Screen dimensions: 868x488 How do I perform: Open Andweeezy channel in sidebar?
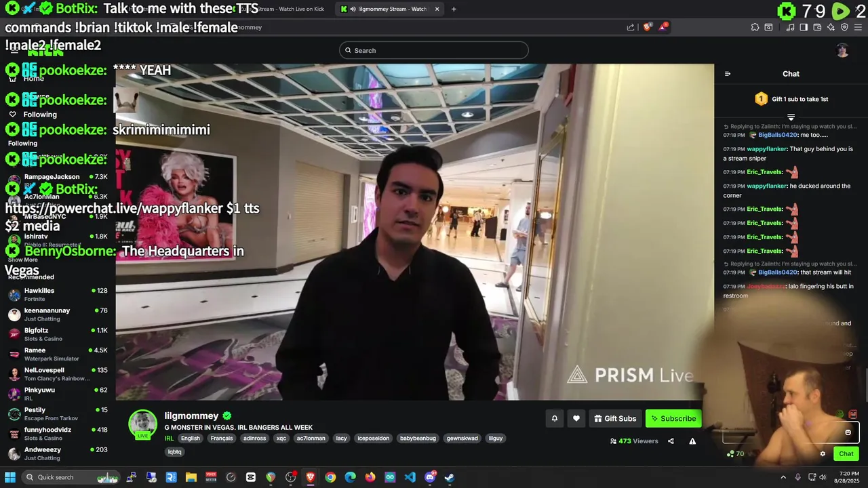(x=58, y=453)
